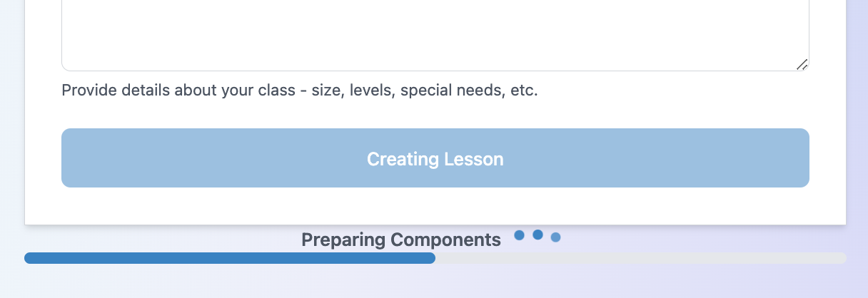Click the leading edge of the progress fill
This screenshot has height=298, width=868.
pos(431,258)
